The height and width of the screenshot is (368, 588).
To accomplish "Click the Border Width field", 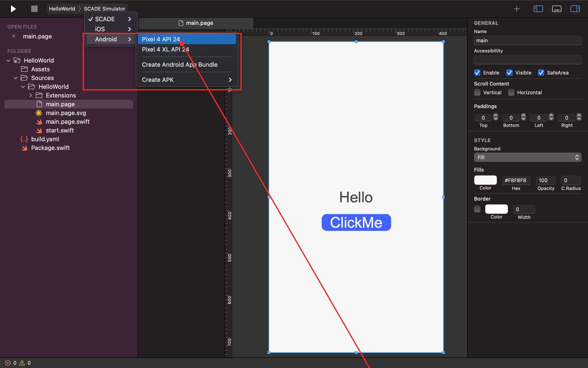I will [x=524, y=209].
